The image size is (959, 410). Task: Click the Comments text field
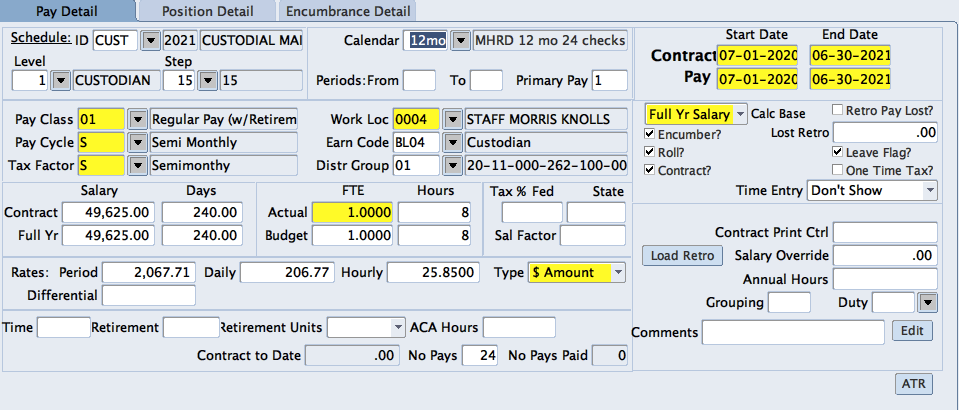793,331
